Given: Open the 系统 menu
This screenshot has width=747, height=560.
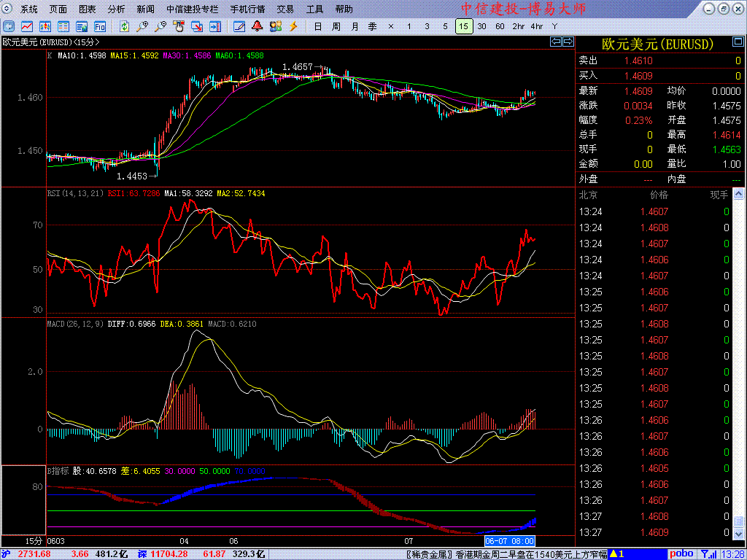Looking at the screenshot, I should (x=29, y=9).
